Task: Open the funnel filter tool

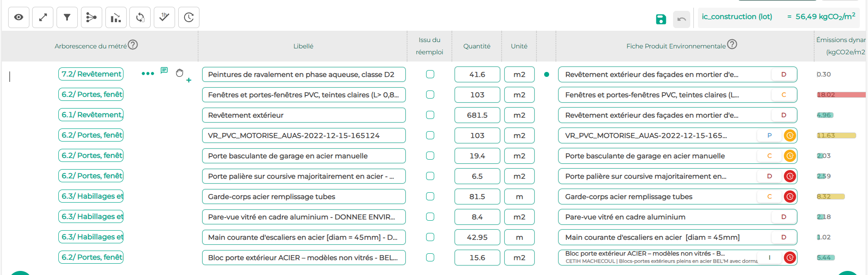Action: [x=67, y=18]
